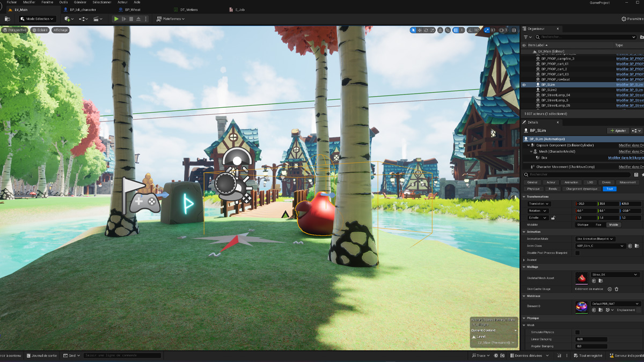Delete Skin Cache Usage element trash icon

tap(616, 289)
